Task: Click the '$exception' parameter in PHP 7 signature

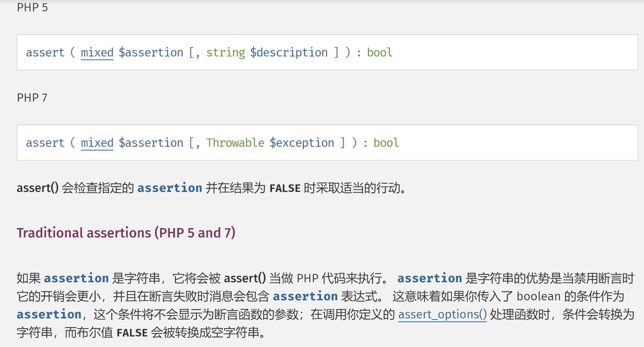Action: [302, 143]
